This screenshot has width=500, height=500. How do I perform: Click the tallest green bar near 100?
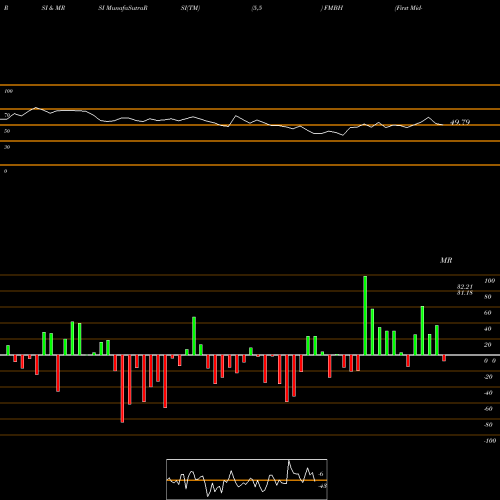365,315
